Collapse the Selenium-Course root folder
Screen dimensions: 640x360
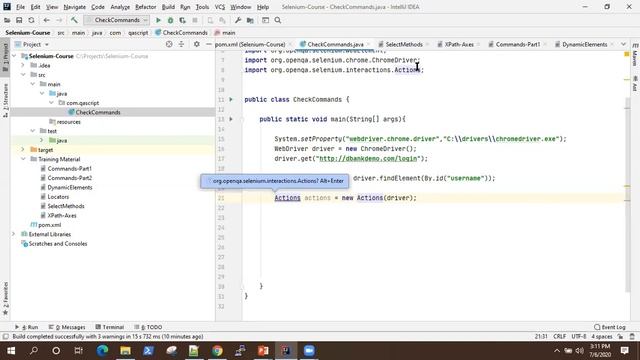15,56
